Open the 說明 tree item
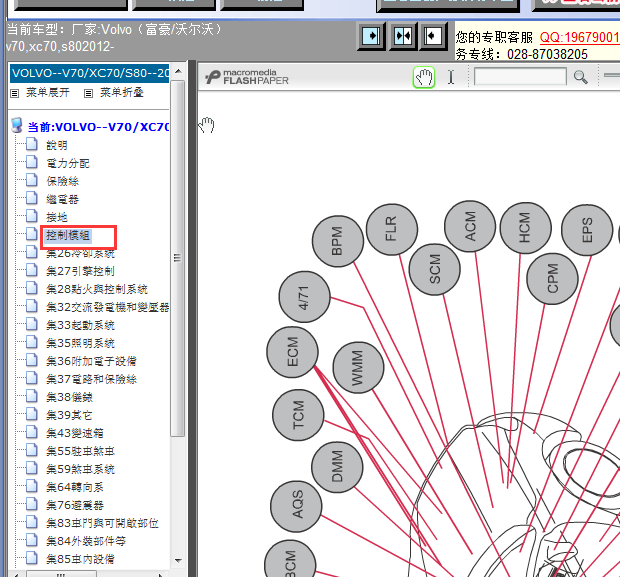The image size is (620, 577). point(57,145)
